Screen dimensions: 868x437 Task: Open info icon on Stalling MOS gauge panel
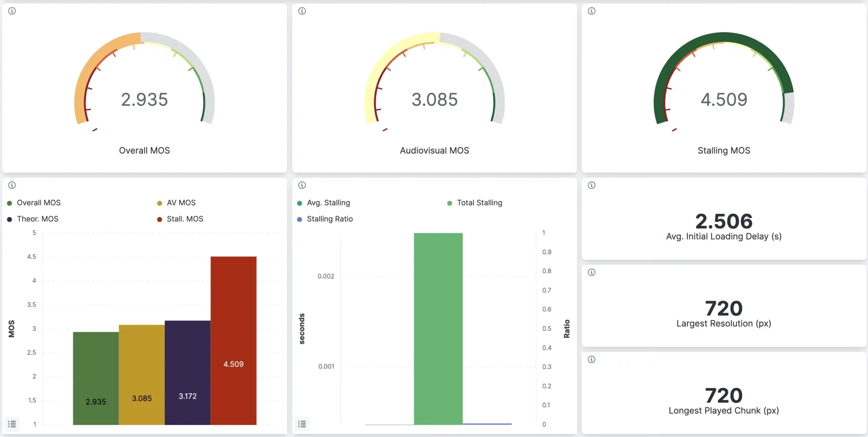(x=592, y=11)
